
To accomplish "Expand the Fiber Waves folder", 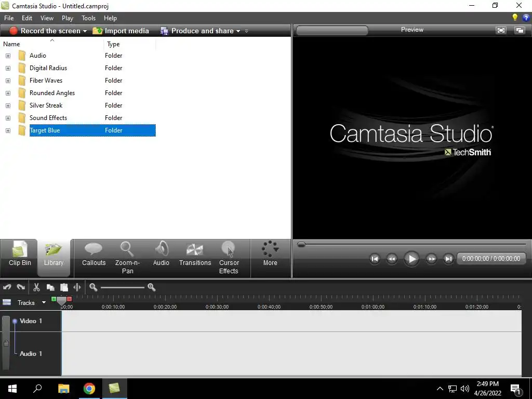I will tap(8, 81).
